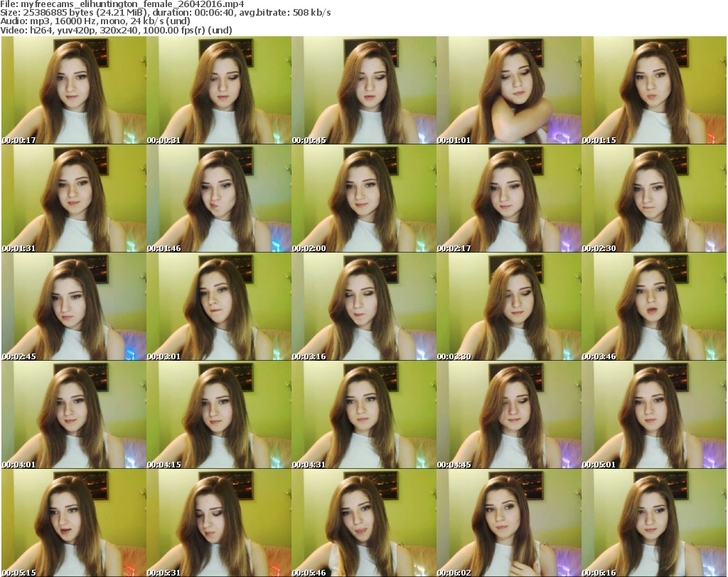Pick the thumbnail stamped 00:05:31
Viewport: 728px width, 577px height.
pyautogui.click(x=219, y=523)
